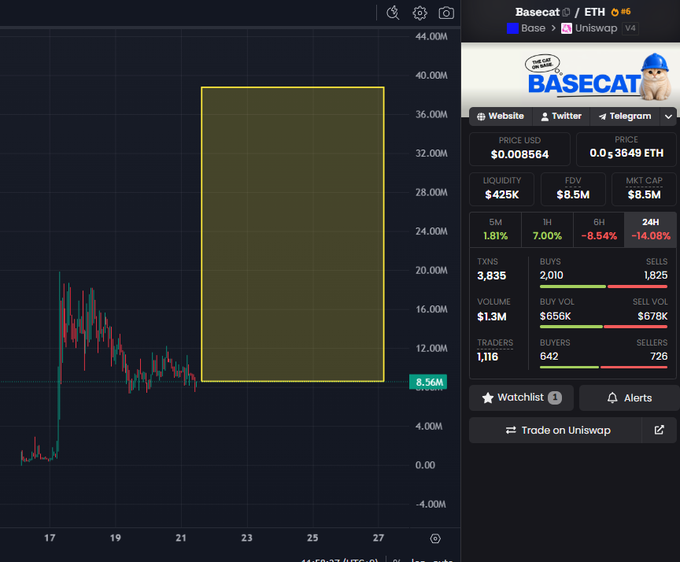
Task: Click the Uniswap DEX name link
Action: pos(596,29)
